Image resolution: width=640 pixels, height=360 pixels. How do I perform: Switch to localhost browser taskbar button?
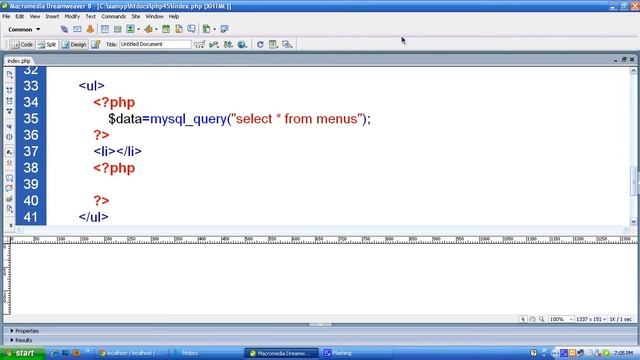(131, 353)
